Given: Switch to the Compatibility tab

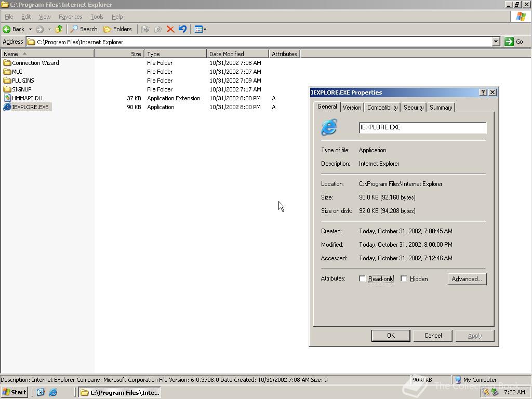Looking at the screenshot, I should point(382,108).
